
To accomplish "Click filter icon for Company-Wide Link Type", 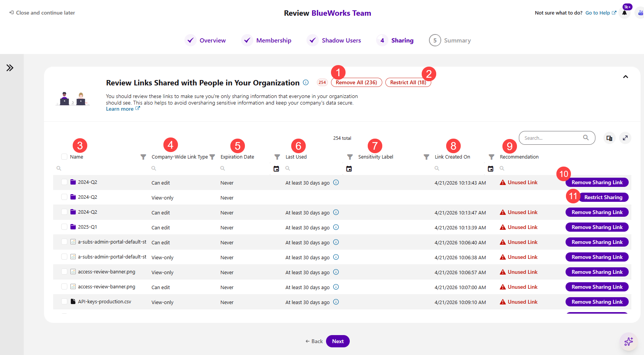I will pyautogui.click(x=212, y=157).
